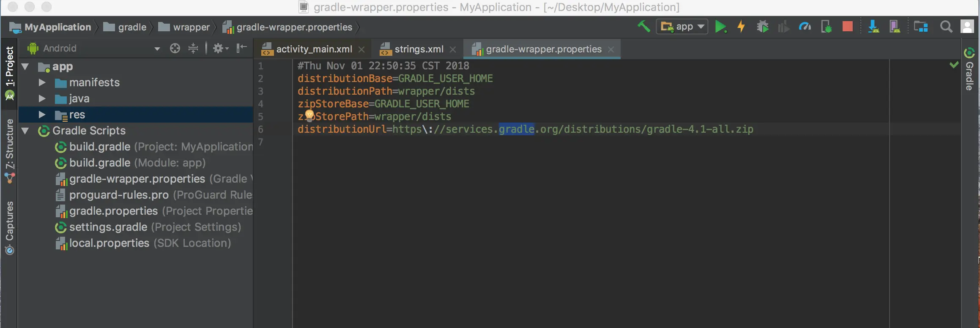This screenshot has height=328, width=980.
Task: Open project panel gear settings menu
Action: pyautogui.click(x=220, y=48)
